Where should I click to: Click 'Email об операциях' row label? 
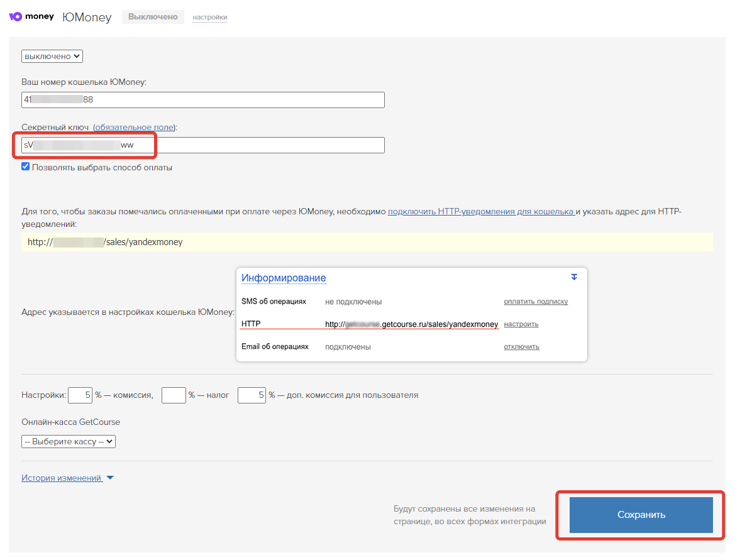coord(275,346)
